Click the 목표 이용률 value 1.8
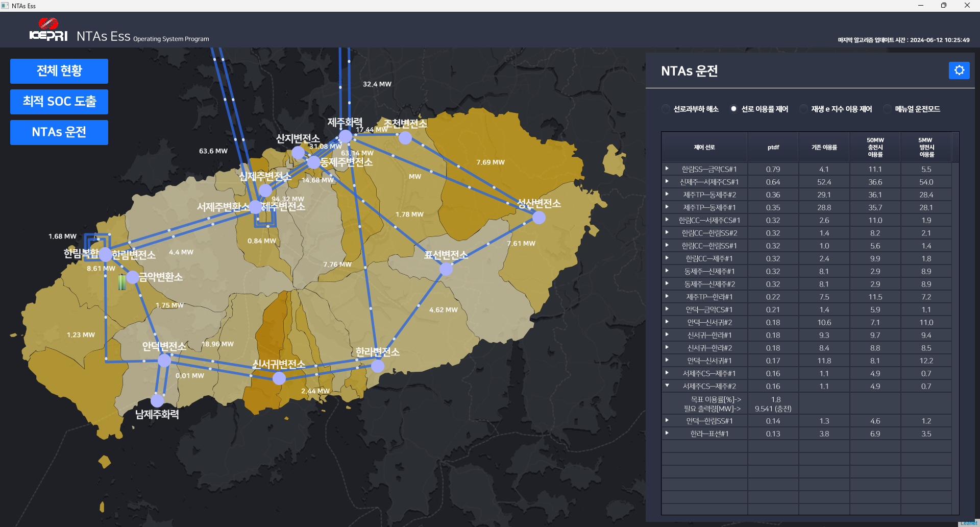 pos(776,399)
